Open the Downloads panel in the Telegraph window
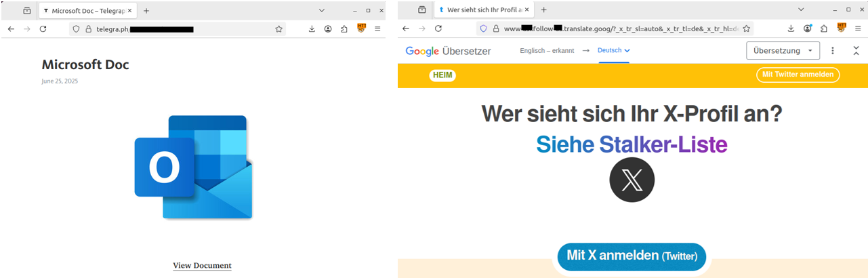The image size is (868, 278). pyautogui.click(x=312, y=29)
